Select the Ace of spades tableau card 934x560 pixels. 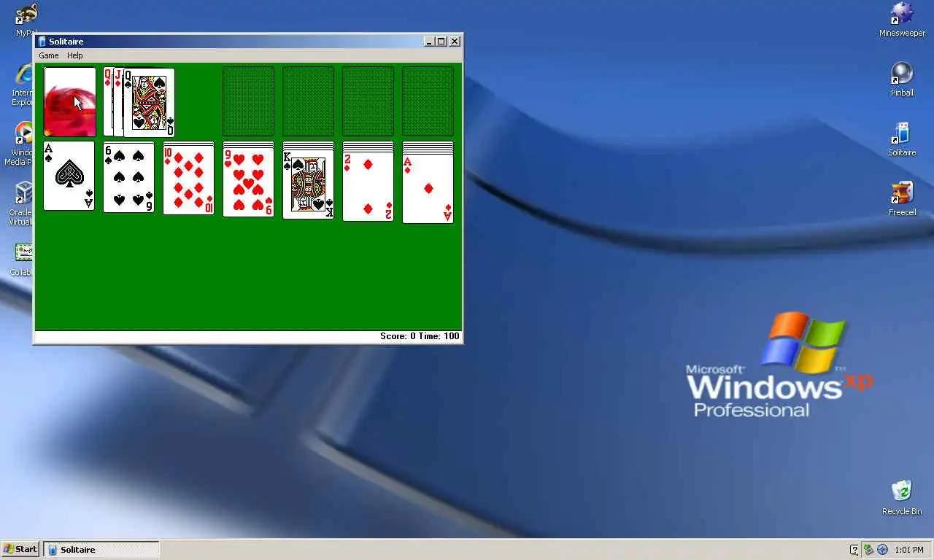click(69, 176)
